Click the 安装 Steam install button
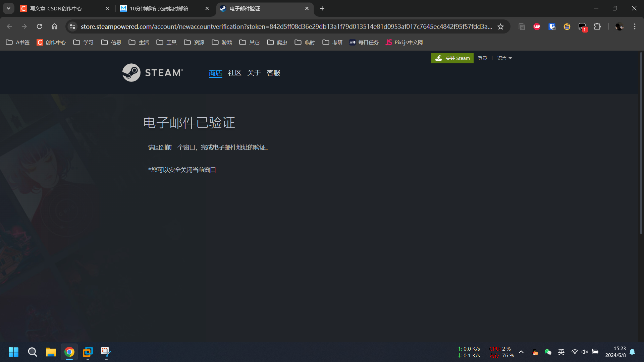The height and width of the screenshot is (362, 644). 452,58
